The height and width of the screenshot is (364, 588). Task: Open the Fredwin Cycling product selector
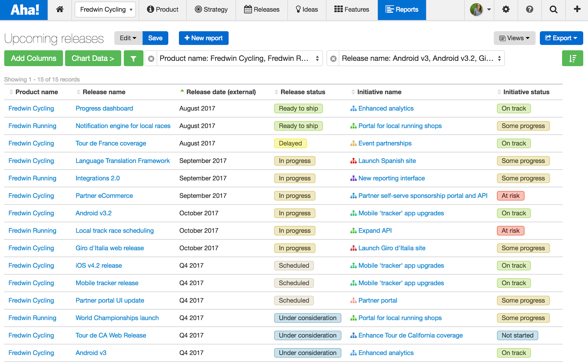pyautogui.click(x=105, y=9)
